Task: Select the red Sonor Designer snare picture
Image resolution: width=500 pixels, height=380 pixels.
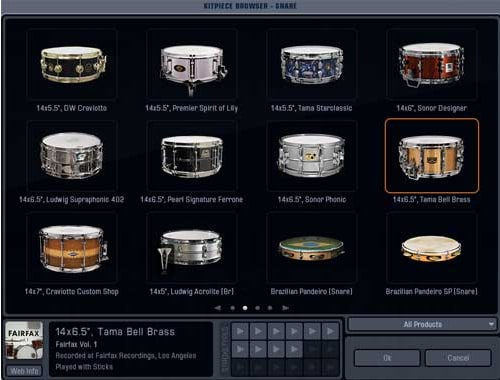Action: 432,64
